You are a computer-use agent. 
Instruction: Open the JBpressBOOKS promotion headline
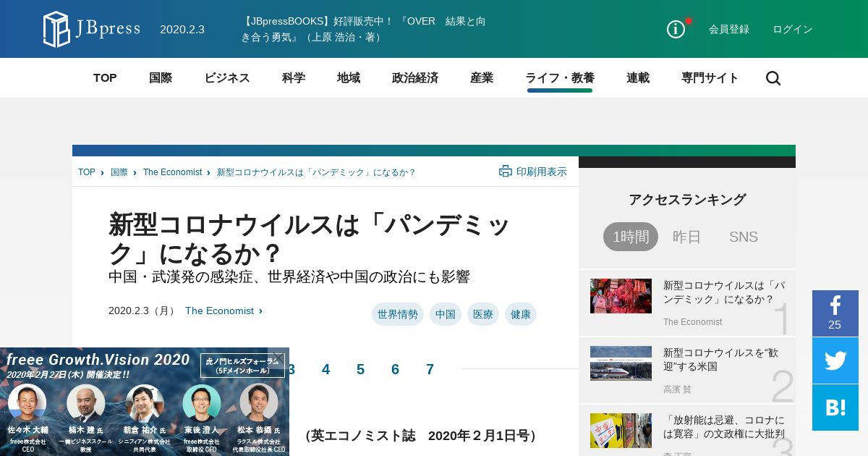click(x=363, y=29)
